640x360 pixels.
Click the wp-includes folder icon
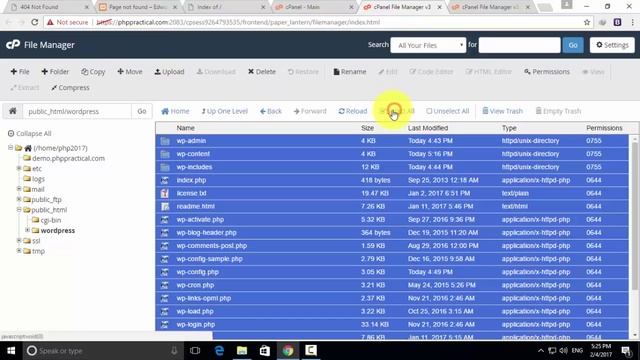(x=165, y=167)
